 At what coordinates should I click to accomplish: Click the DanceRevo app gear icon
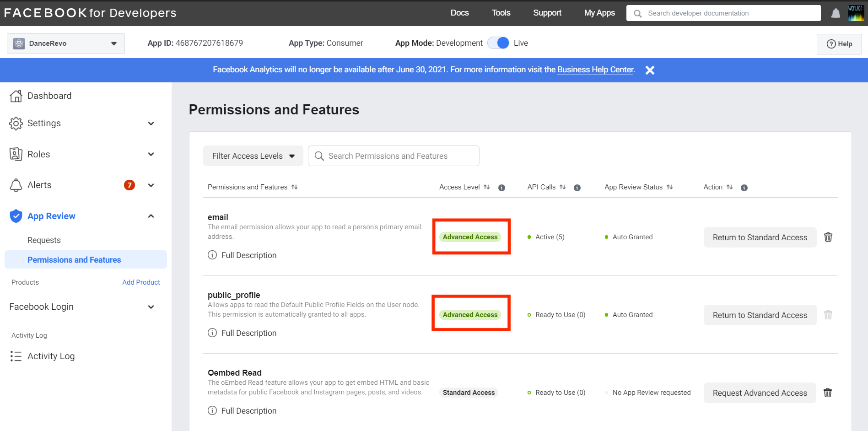19,43
